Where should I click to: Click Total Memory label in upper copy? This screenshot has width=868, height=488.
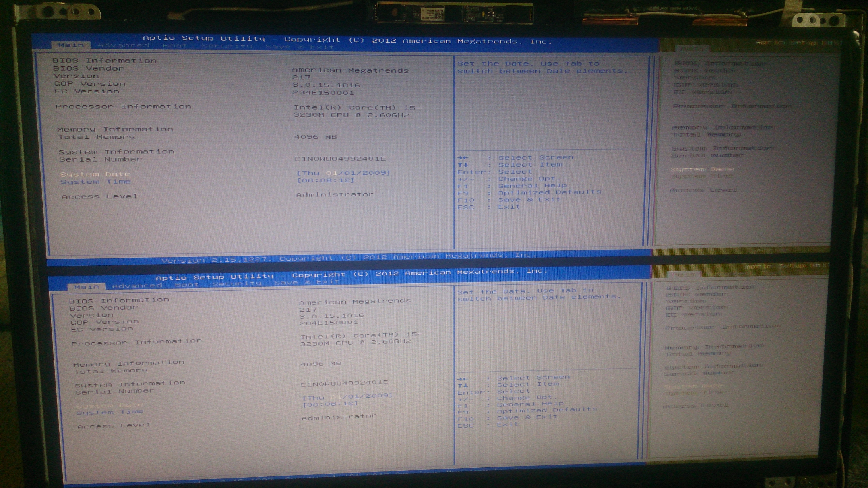point(96,137)
